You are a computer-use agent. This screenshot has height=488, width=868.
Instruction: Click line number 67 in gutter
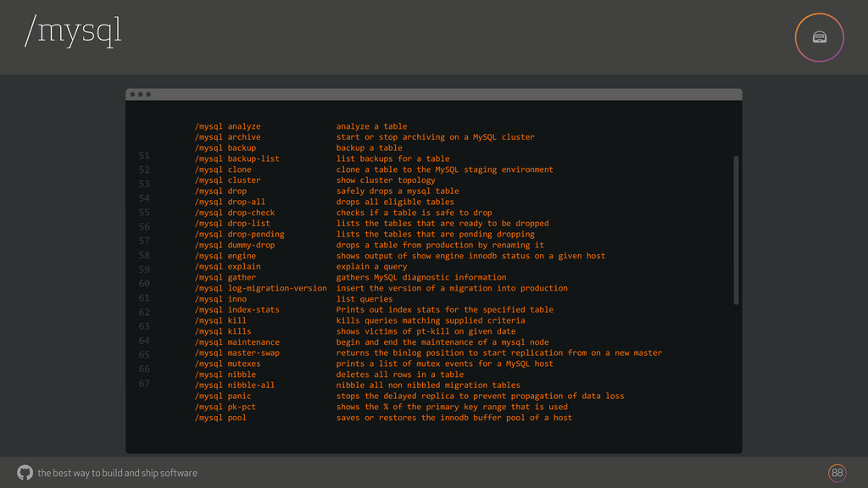144,384
